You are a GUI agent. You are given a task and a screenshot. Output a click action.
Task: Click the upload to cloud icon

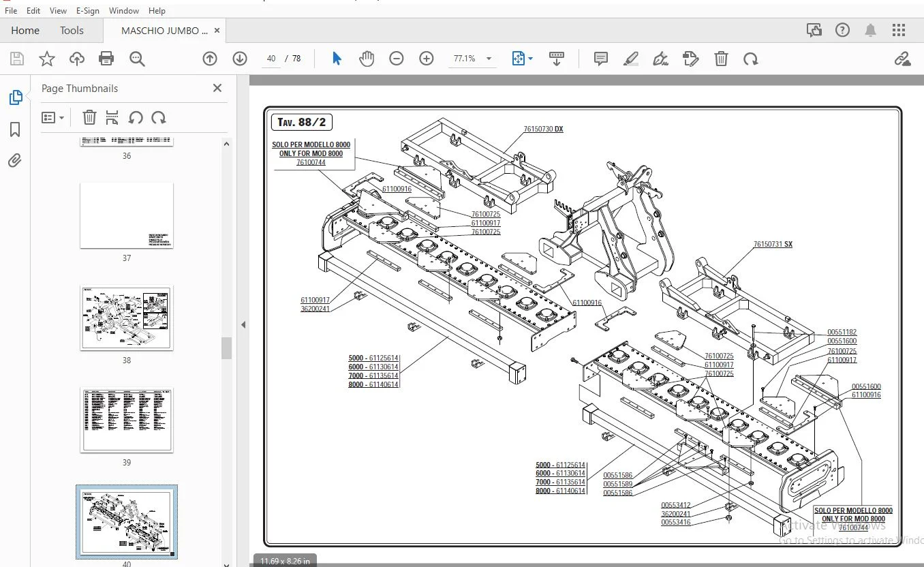click(77, 59)
